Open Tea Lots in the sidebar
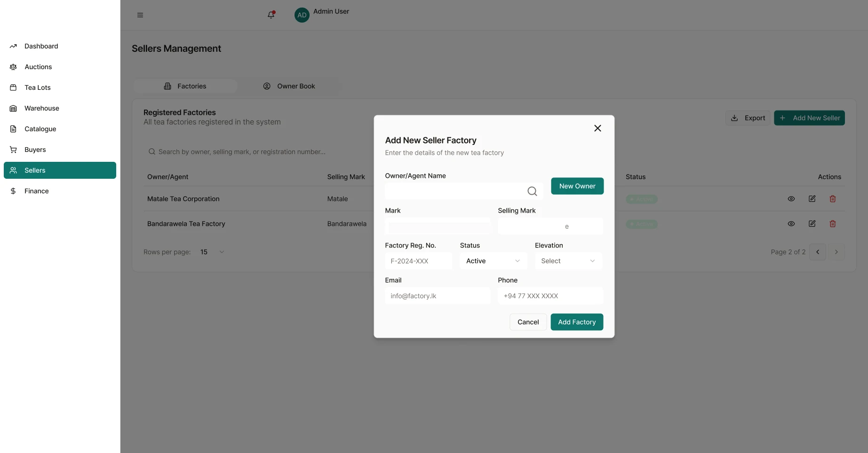Viewport: 868px width, 453px height. click(x=60, y=87)
